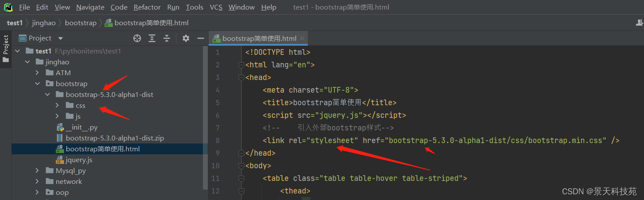The width and height of the screenshot is (644, 200).
Task: Click the bootstrap.min.css href string on line 8
Action: (x=496, y=140)
